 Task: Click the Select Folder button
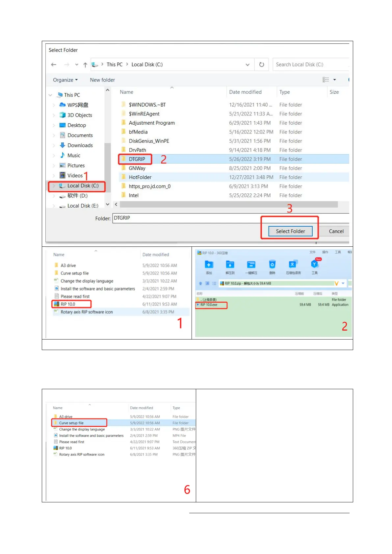click(x=290, y=231)
